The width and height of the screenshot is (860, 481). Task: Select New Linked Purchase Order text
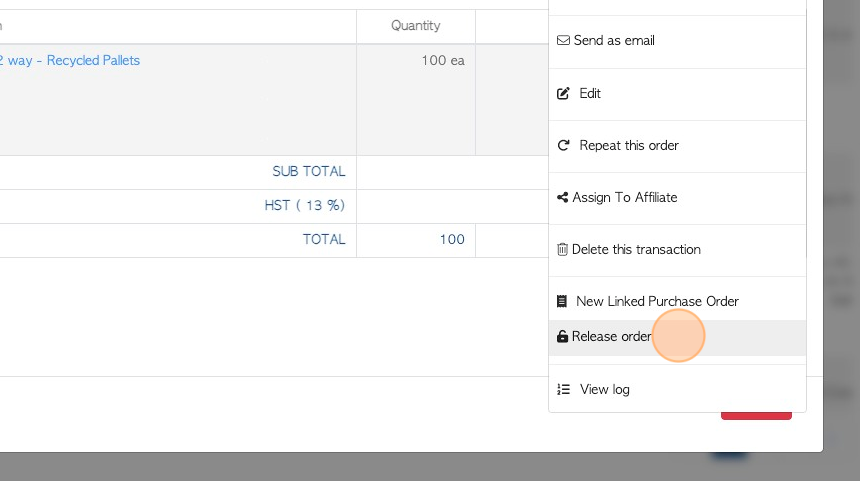pyautogui.click(x=657, y=301)
